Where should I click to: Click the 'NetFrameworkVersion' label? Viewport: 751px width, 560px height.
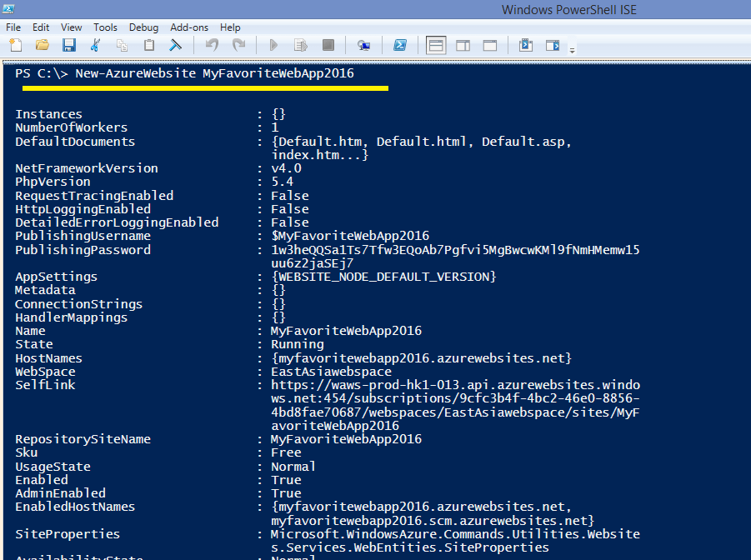[x=87, y=168]
